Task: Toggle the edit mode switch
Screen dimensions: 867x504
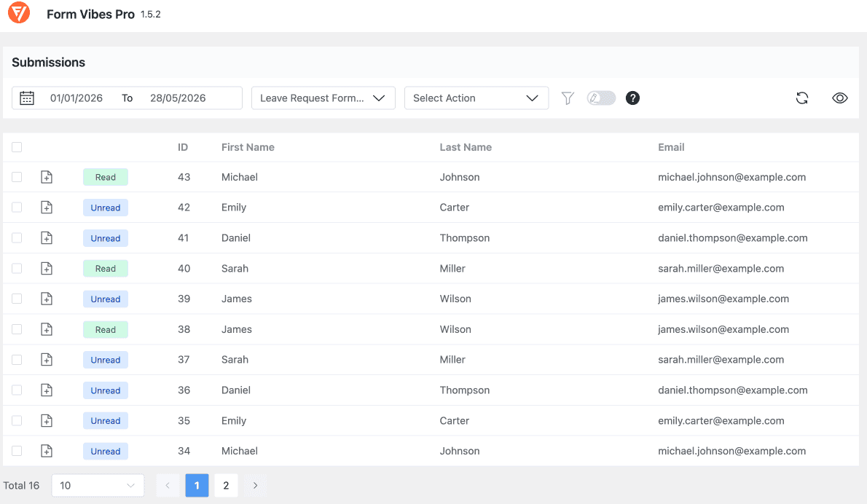Action: pos(601,98)
